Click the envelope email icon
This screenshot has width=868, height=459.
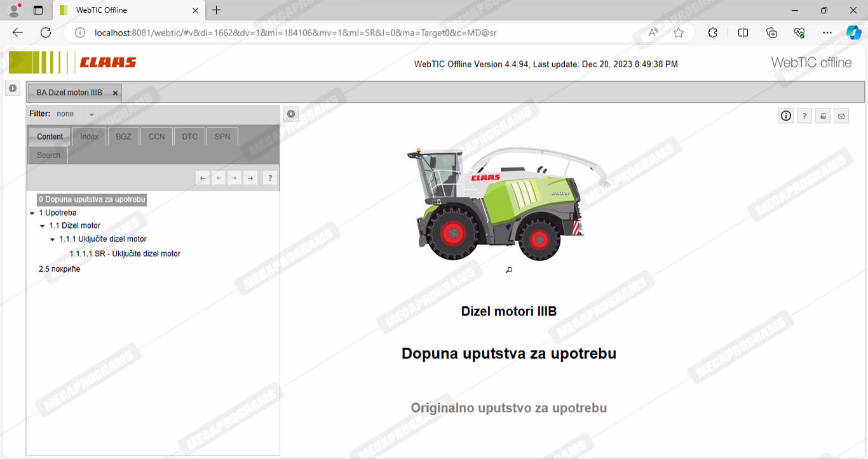(x=841, y=116)
